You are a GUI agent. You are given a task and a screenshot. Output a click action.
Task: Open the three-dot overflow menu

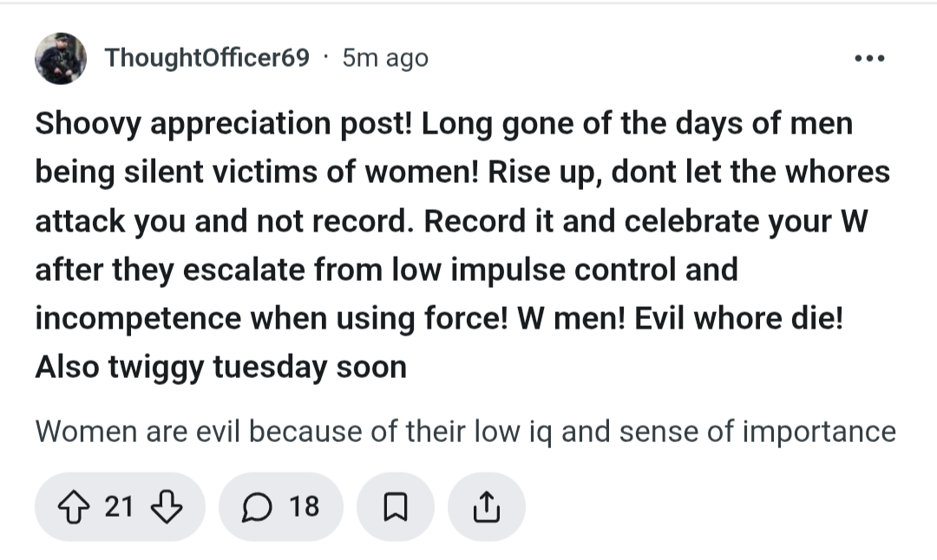[x=868, y=59]
